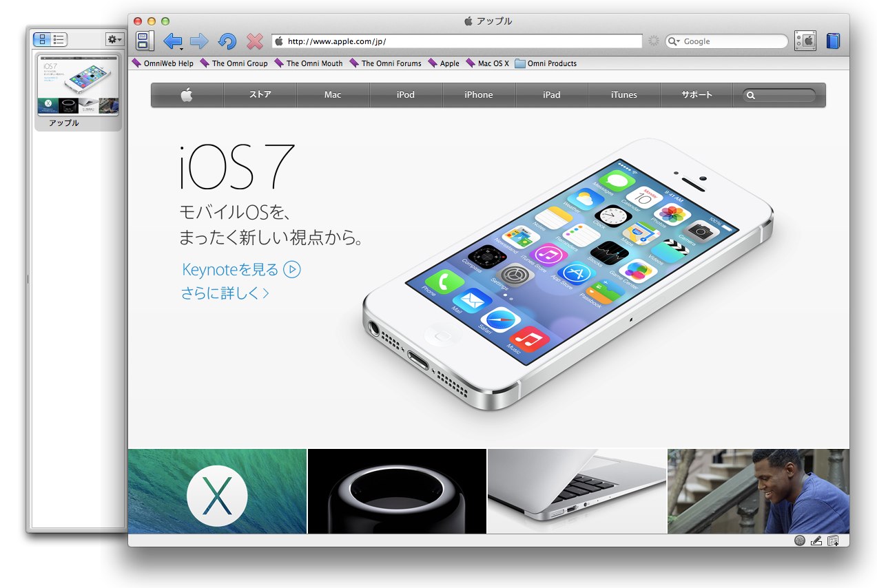The height and width of the screenshot is (588, 877).
Task: Open bookmarks with the blue book icon
Action: pyautogui.click(x=834, y=41)
